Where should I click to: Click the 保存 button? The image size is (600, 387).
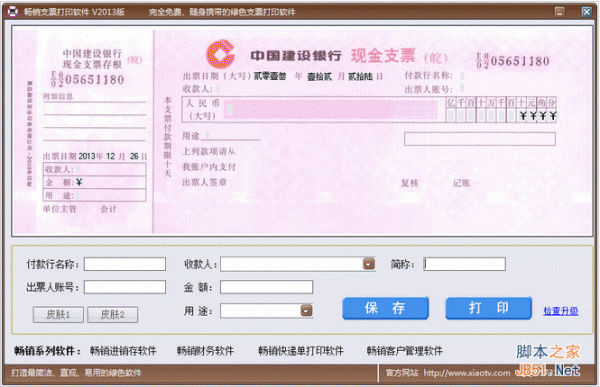coord(385,308)
